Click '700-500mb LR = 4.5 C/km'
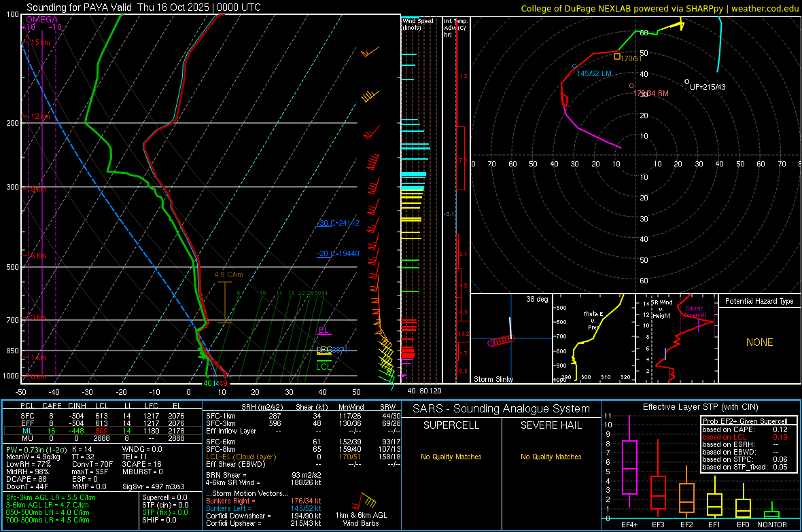The width and height of the screenshot is (802, 532). [48, 520]
